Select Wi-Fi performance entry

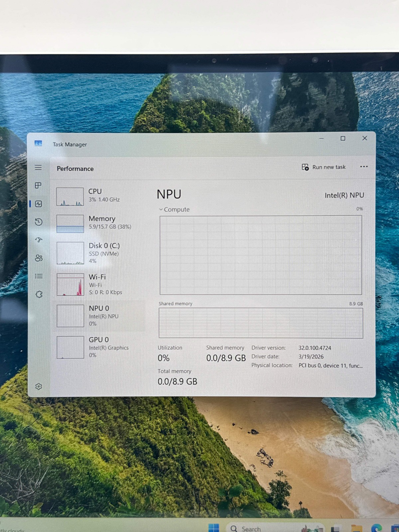point(100,284)
